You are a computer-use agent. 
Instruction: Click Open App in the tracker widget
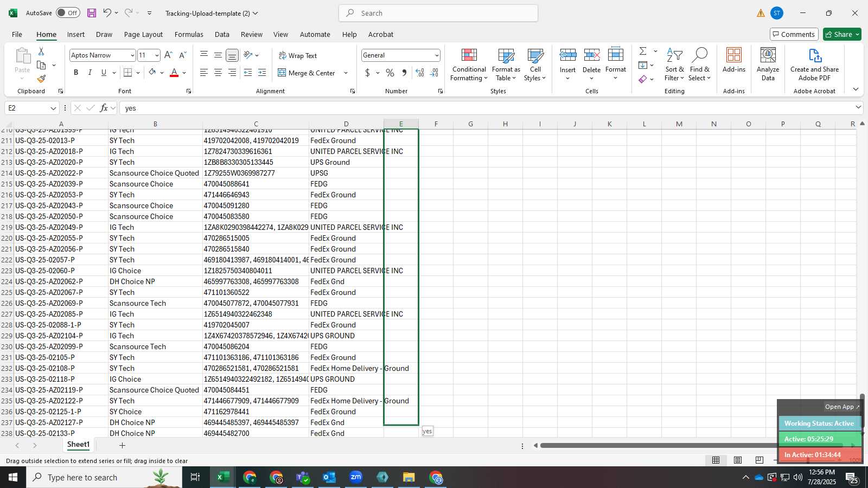[842, 407]
